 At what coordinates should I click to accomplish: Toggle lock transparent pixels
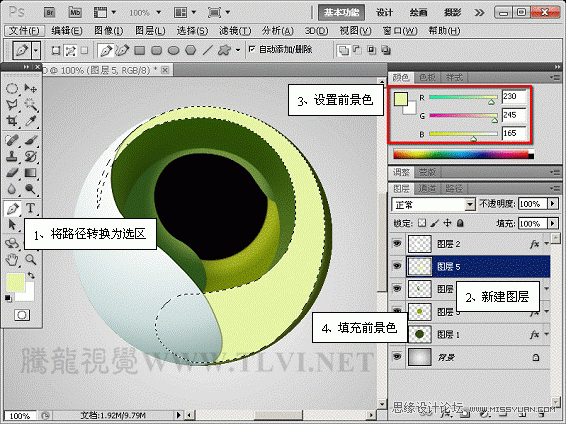(422, 223)
